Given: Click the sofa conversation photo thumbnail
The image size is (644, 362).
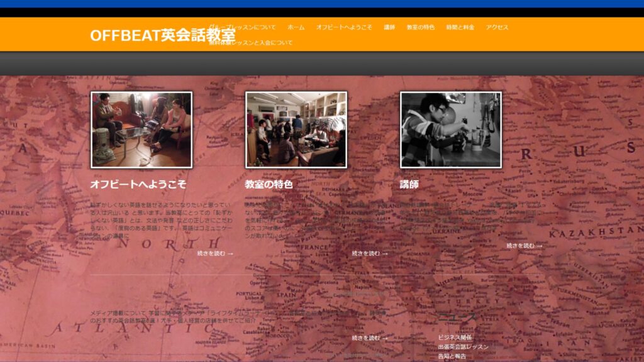Looking at the screenshot, I should click(142, 129).
